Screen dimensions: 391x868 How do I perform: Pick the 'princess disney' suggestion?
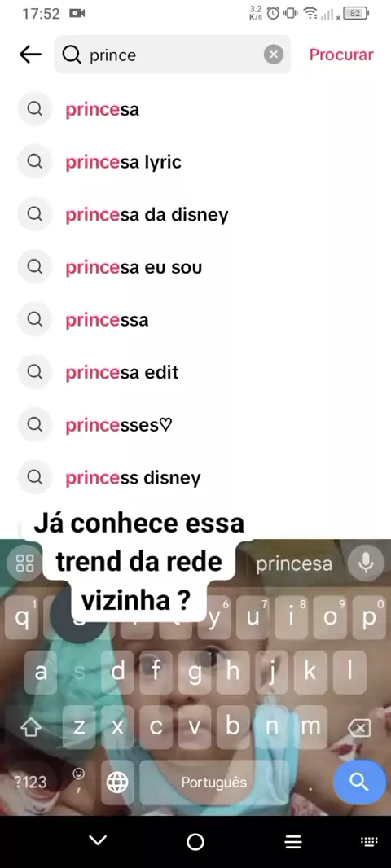click(x=195, y=477)
